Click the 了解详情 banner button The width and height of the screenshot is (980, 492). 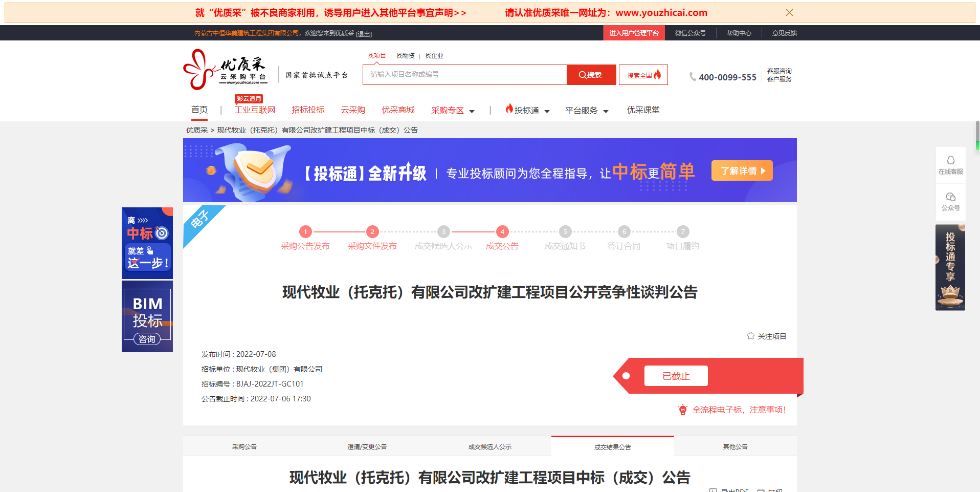point(742,170)
